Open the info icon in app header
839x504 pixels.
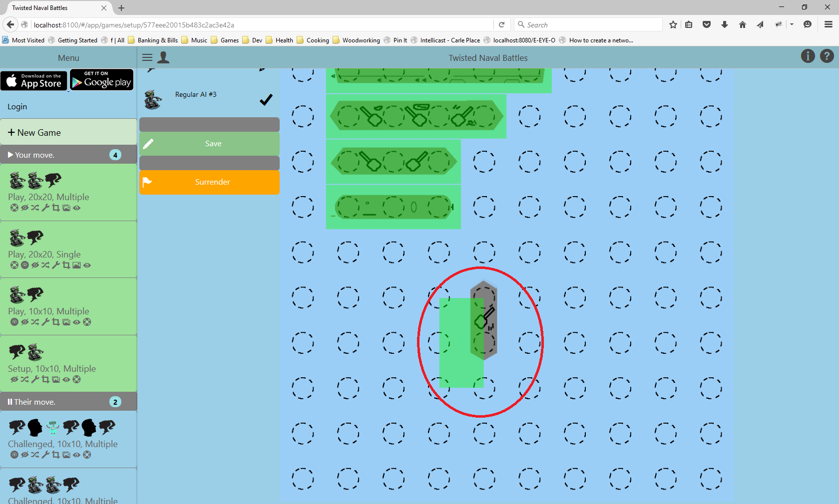point(808,56)
